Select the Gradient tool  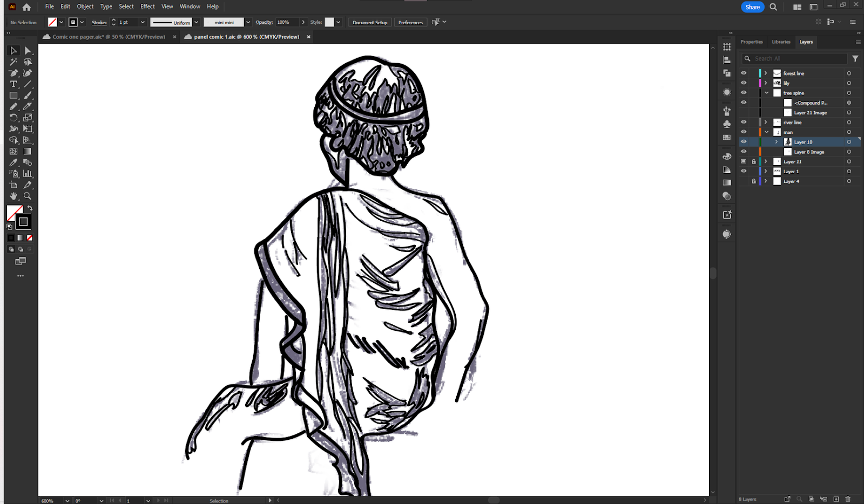click(x=28, y=151)
